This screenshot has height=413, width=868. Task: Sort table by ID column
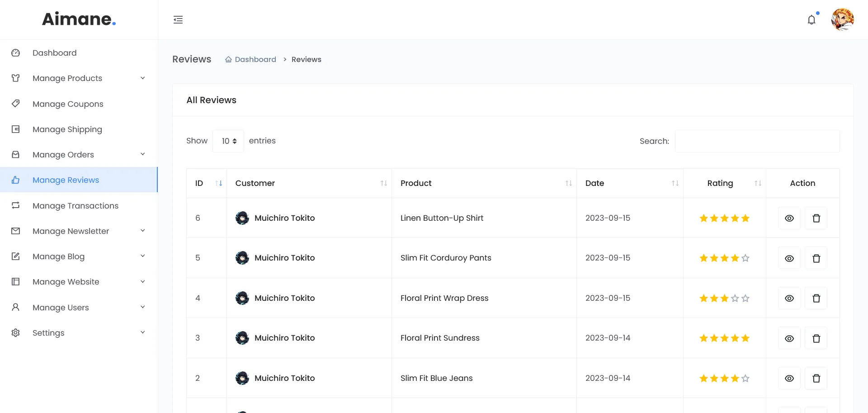click(207, 183)
